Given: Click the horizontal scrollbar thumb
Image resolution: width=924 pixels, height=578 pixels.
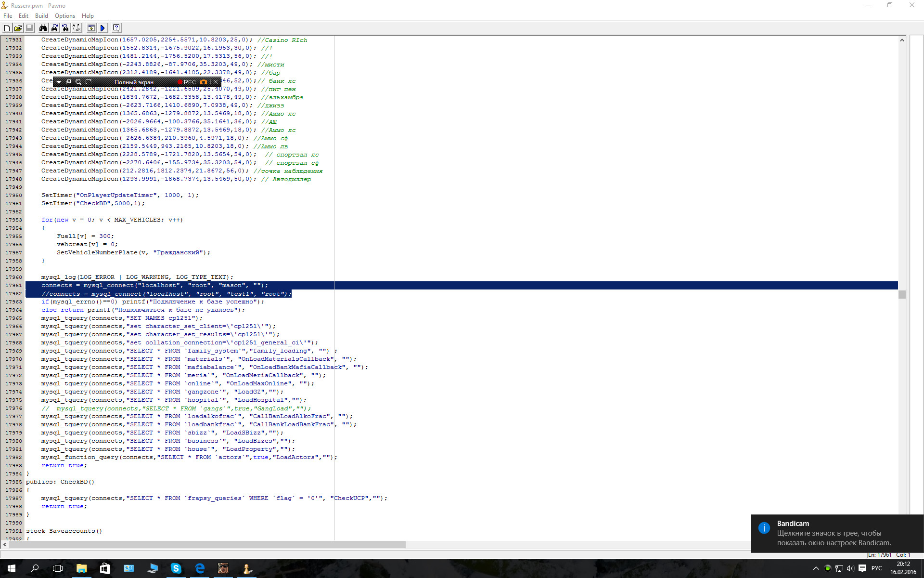Looking at the screenshot, I should (x=207, y=544).
